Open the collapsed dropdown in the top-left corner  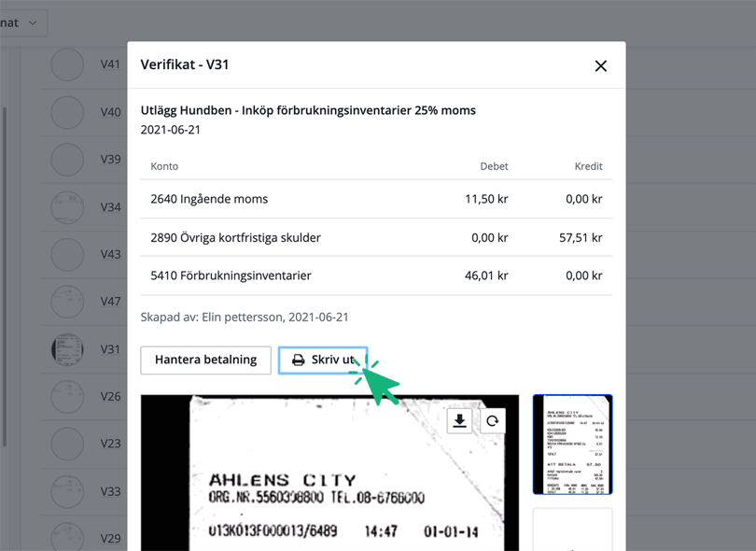point(19,22)
